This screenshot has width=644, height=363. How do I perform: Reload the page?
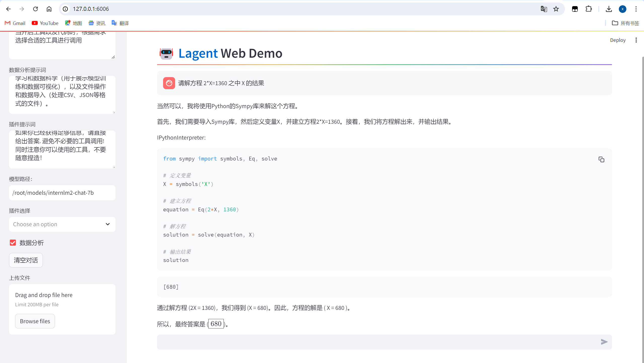tap(35, 9)
